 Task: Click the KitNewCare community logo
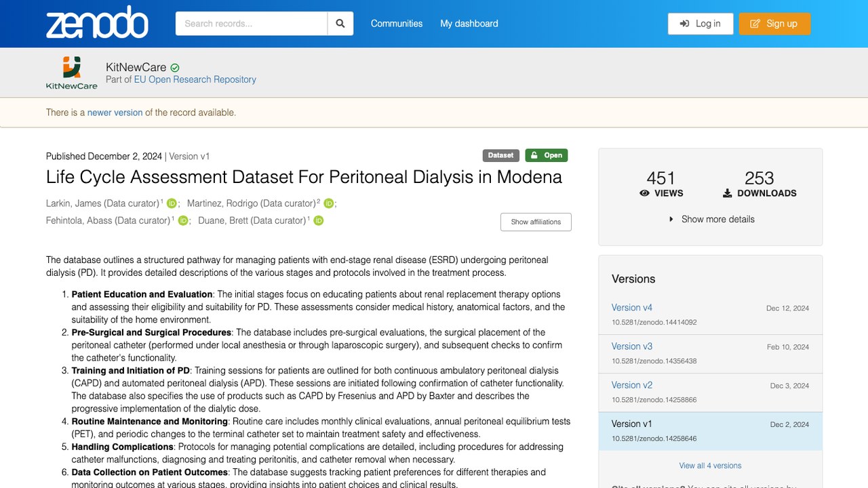pos(72,73)
